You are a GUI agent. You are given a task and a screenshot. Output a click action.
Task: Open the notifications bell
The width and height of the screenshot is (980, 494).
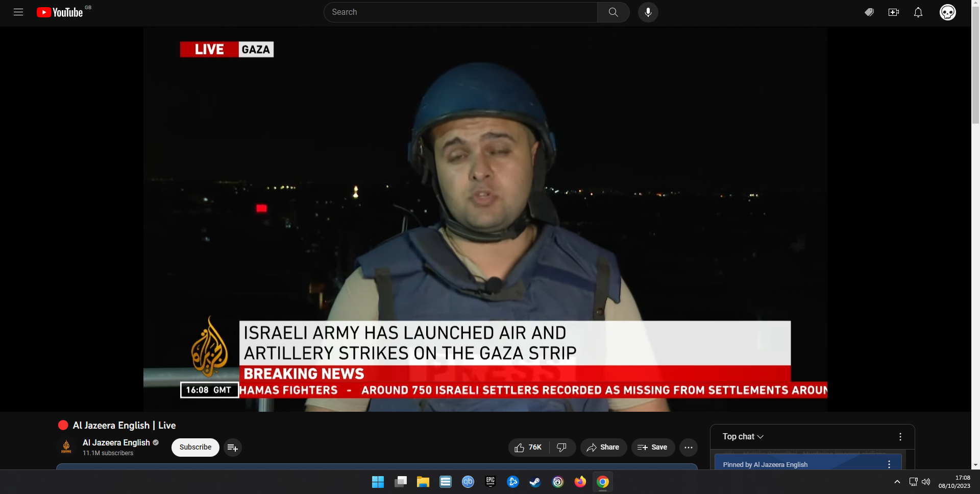click(918, 12)
